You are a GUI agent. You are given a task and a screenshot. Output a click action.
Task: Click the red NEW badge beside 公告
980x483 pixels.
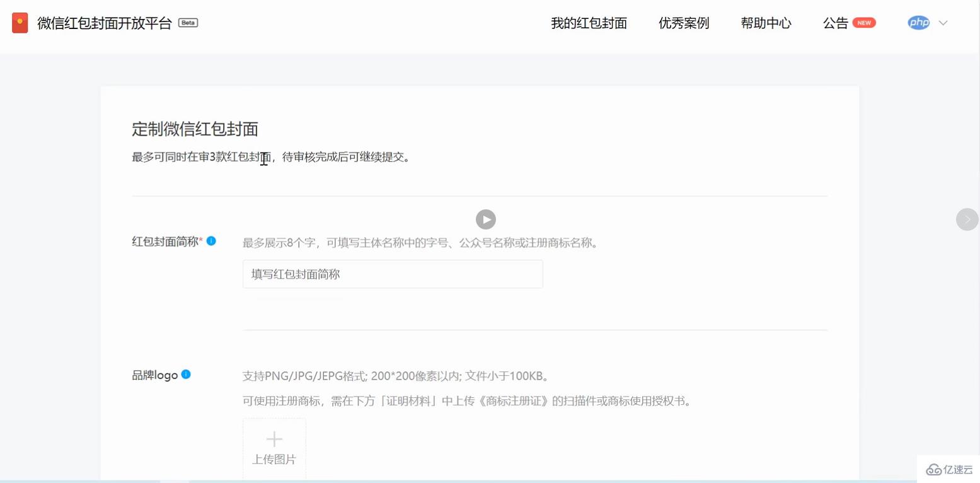pos(864,23)
